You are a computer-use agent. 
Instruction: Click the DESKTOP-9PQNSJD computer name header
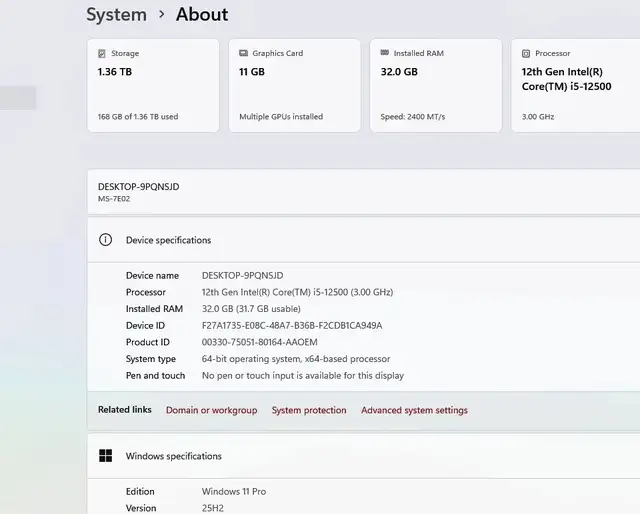tap(138, 187)
